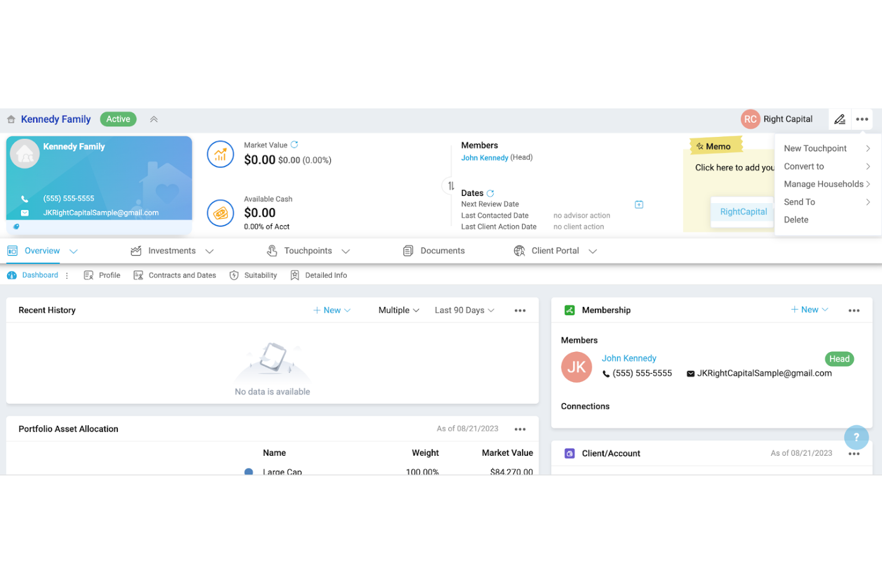This screenshot has height=588, width=882.
Task: Expand the Overview tab dropdown chevron
Action: click(74, 251)
